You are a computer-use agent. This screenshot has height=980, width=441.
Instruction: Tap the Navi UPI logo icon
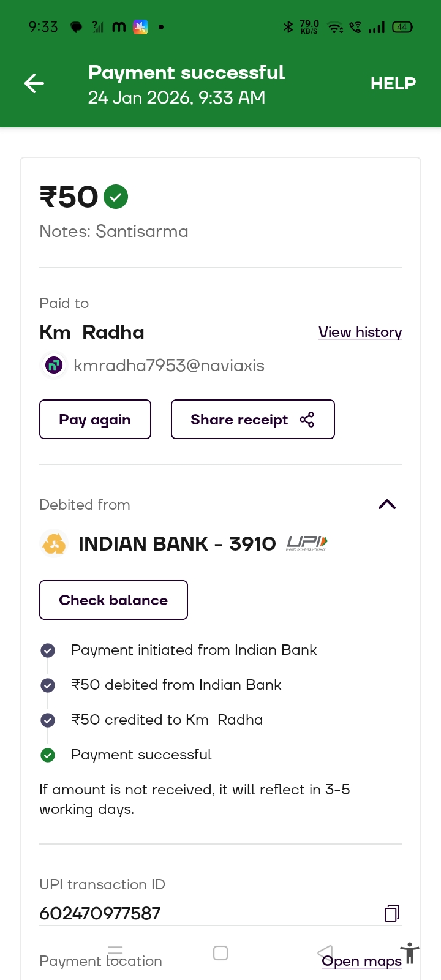(54, 366)
